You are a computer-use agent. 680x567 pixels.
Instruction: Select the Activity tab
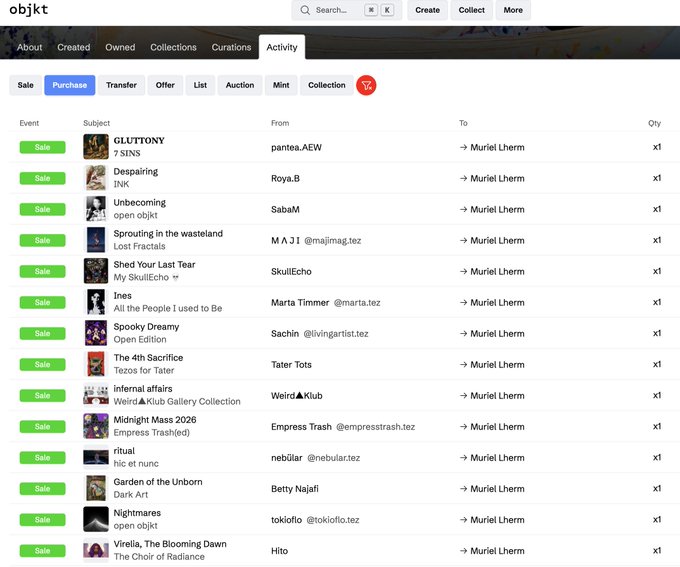[282, 47]
